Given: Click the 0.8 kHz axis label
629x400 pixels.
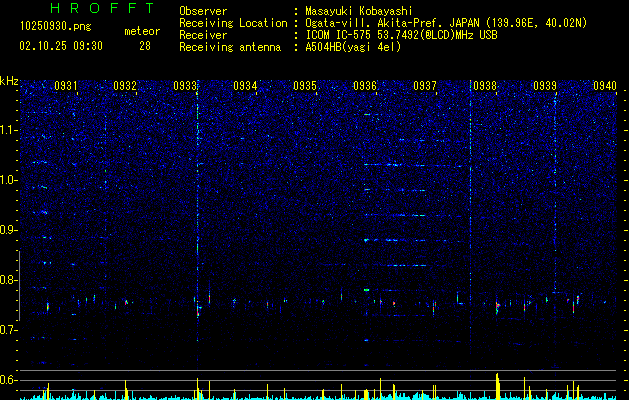Looking at the screenshot, I should click(9, 280).
